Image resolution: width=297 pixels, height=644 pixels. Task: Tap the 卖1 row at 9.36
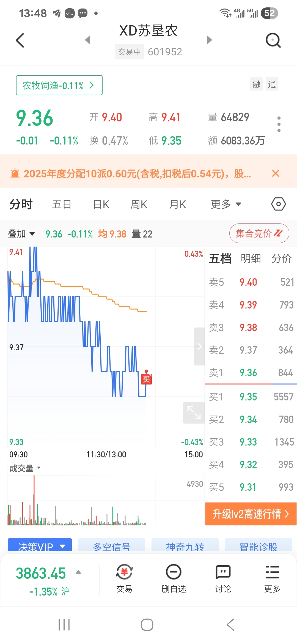(x=251, y=373)
